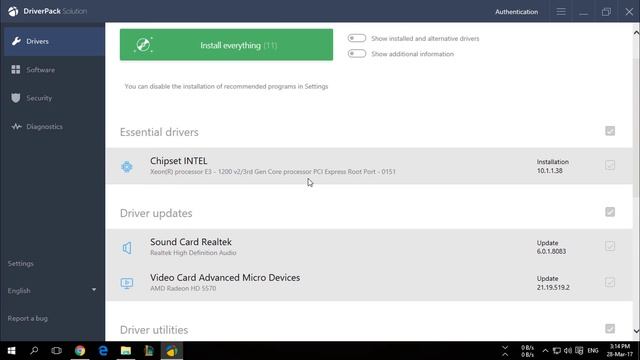The width and height of the screenshot is (640, 360).
Task: Go to the Security section
Action: tap(54, 98)
